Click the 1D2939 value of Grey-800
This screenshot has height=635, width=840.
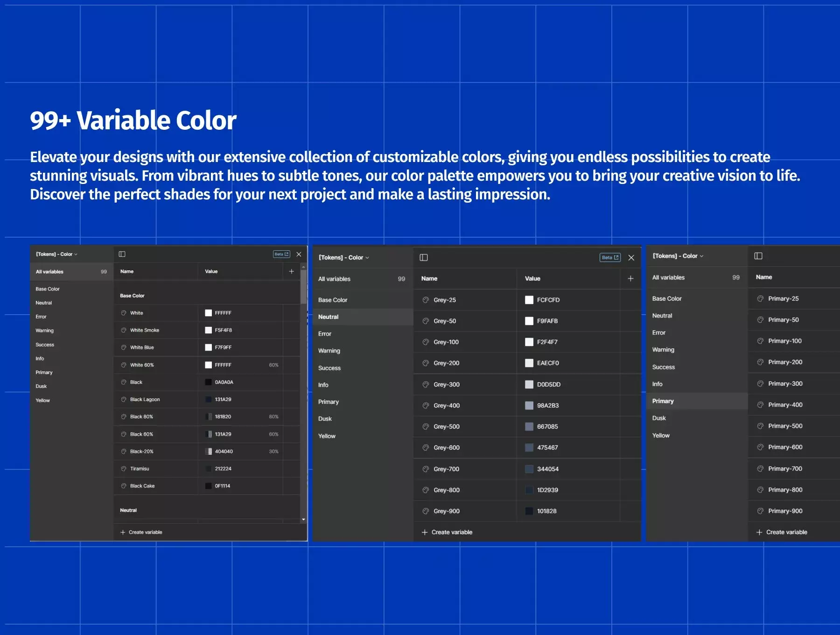[x=547, y=490]
